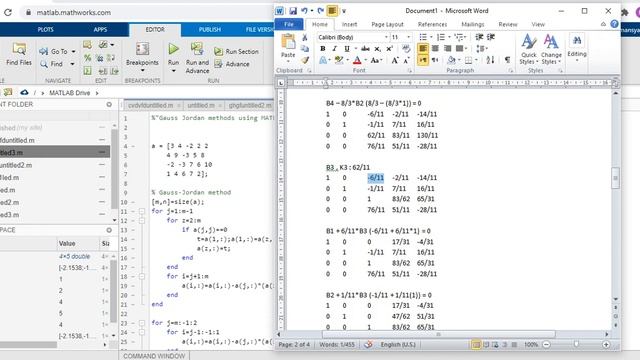Click Sort A-Z icon in Paragraph group
Screen dimensions: 640x360
click(491, 60)
